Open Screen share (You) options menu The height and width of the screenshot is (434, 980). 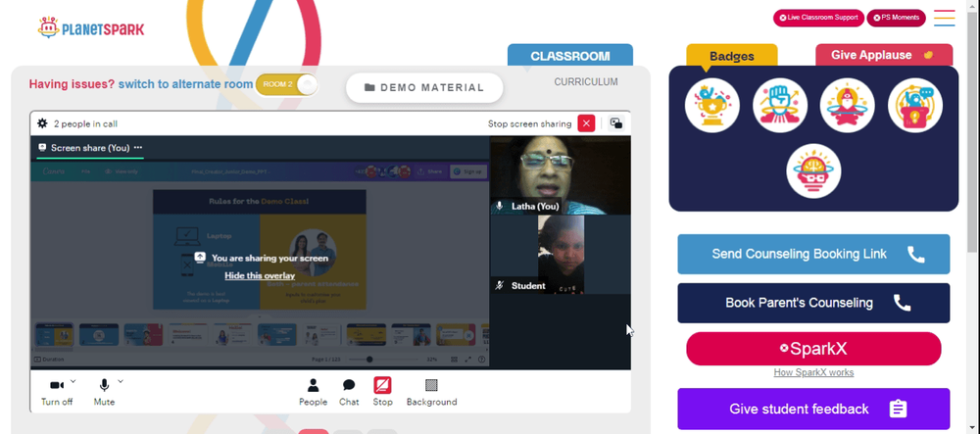coord(138,148)
